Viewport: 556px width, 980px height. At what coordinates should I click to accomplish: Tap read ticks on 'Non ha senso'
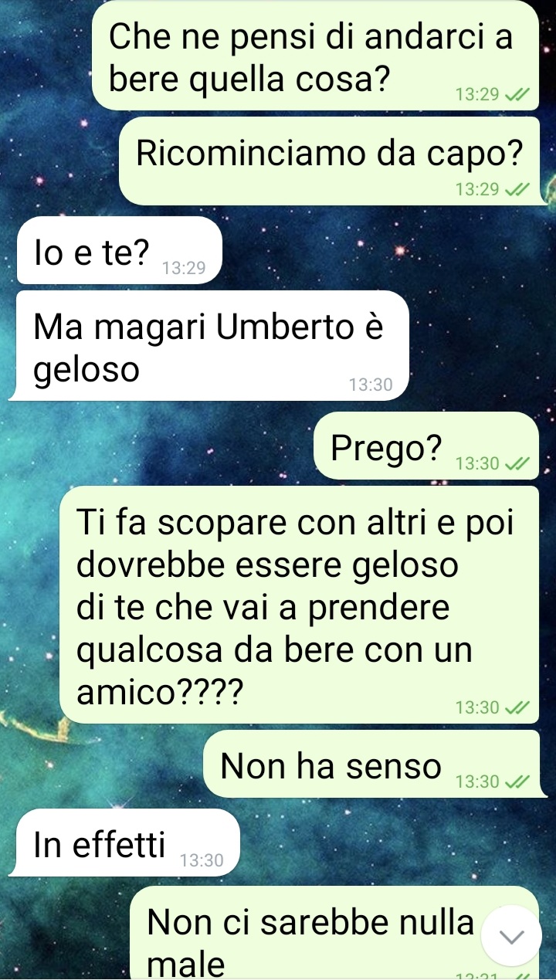517,782
